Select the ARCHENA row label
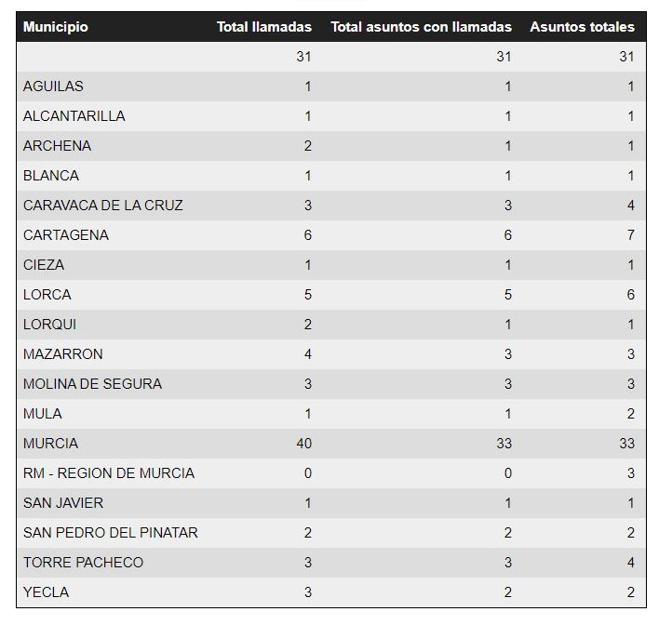Viewport: 672px width, 625px height. click(x=57, y=146)
